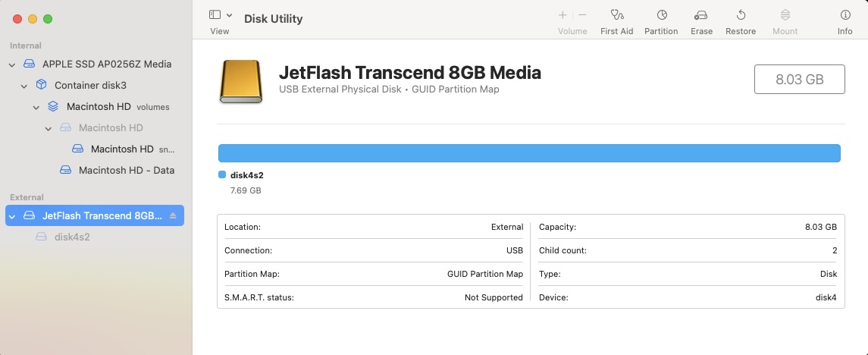Open the View sidebar dropdown
The width and height of the screenshot is (868, 355).
220,15
